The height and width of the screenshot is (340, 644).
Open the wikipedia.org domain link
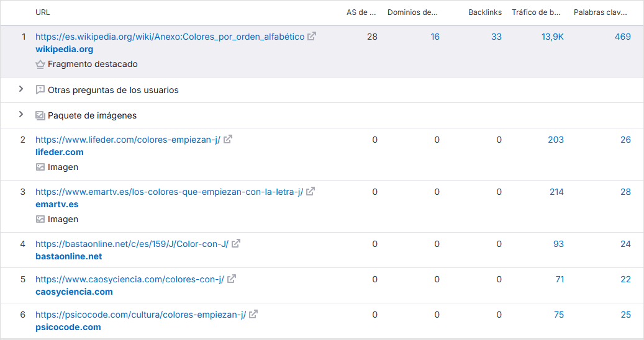point(64,49)
